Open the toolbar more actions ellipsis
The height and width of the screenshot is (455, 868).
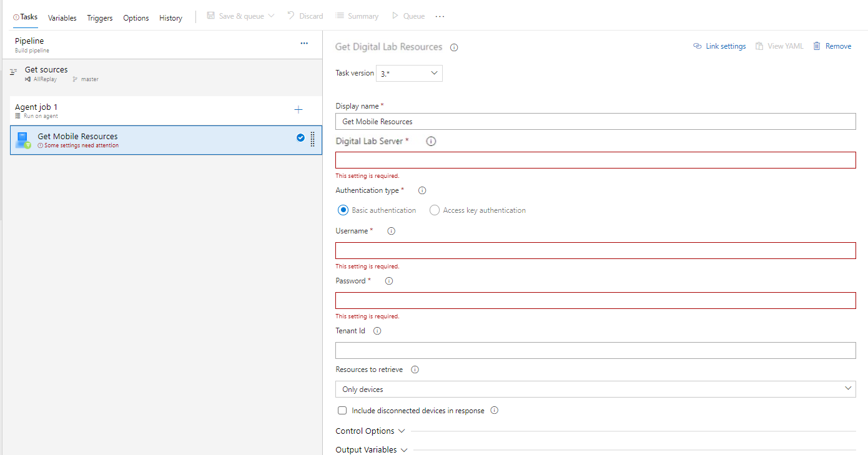pyautogui.click(x=440, y=16)
